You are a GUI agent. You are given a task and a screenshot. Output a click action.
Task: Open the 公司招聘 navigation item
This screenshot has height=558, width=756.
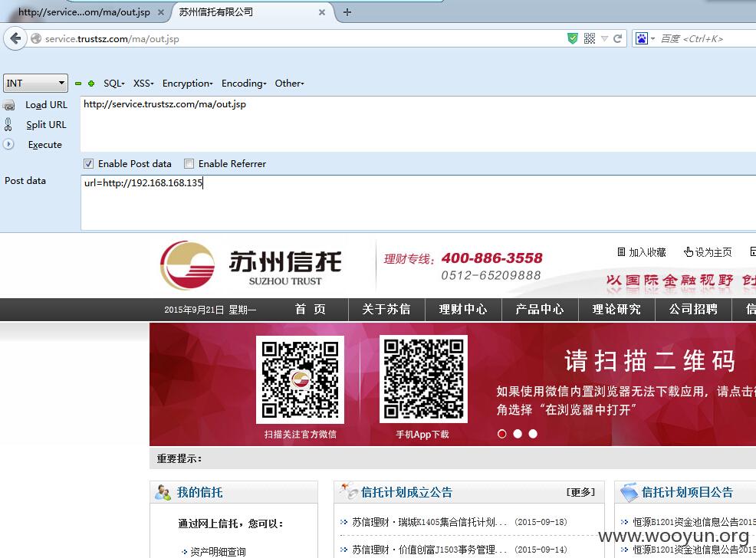[x=693, y=310]
